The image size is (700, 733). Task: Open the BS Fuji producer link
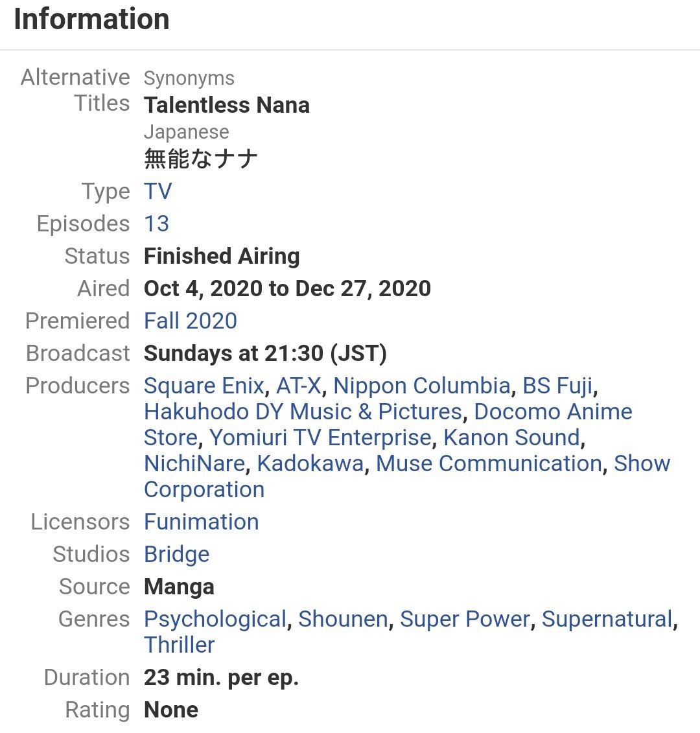coord(558,386)
